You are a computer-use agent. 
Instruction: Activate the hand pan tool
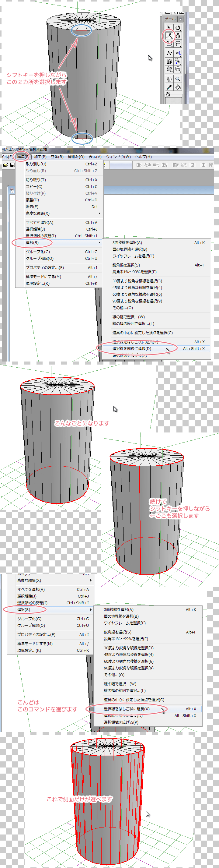169,79
